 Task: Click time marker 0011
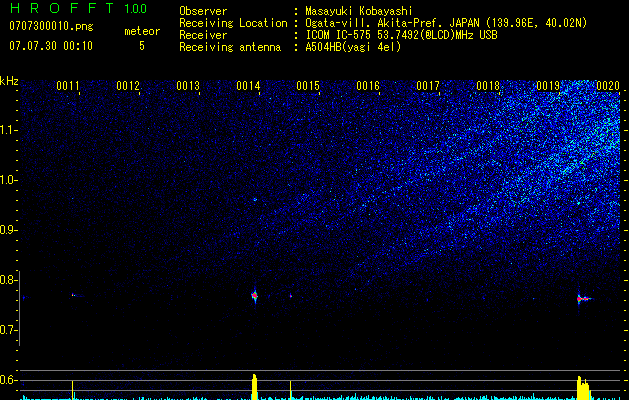click(67, 86)
